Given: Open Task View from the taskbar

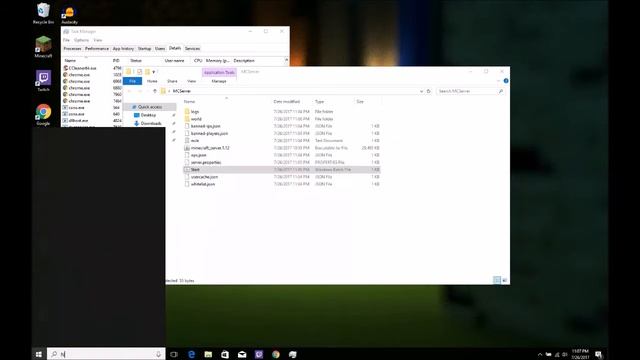Looking at the screenshot, I should [174, 354].
